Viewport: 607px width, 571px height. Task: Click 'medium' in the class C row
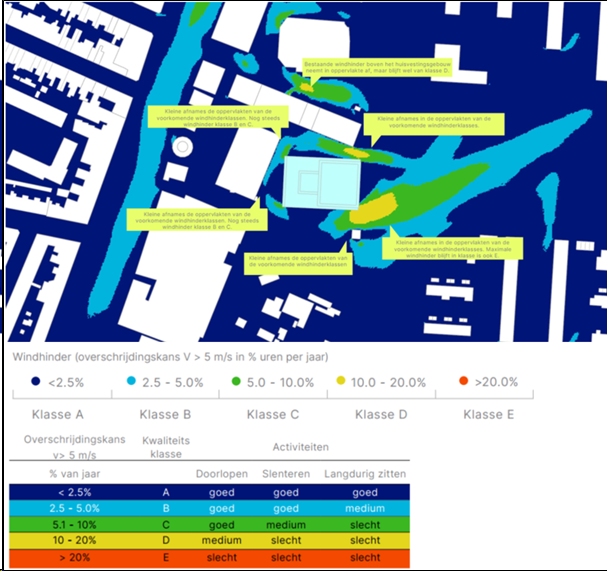[x=286, y=525]
